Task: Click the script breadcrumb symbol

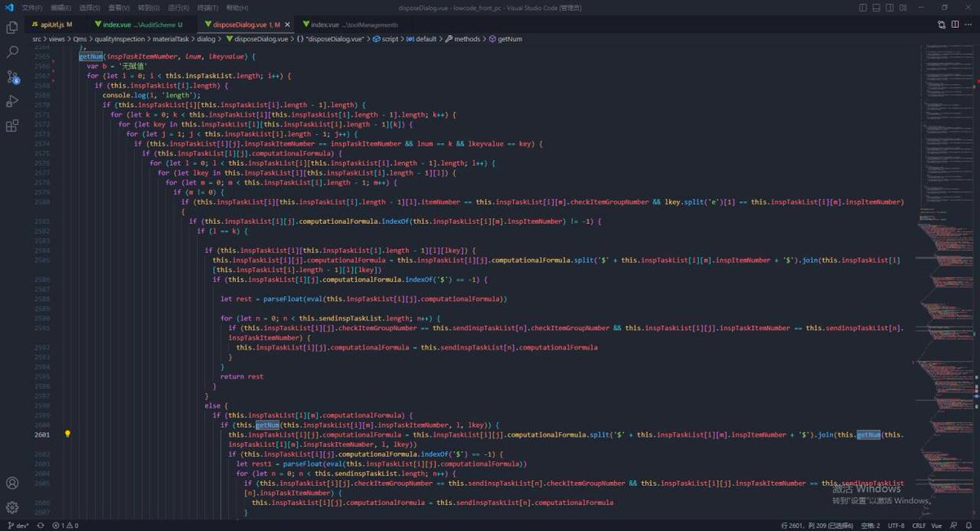Action: point(385,38)
